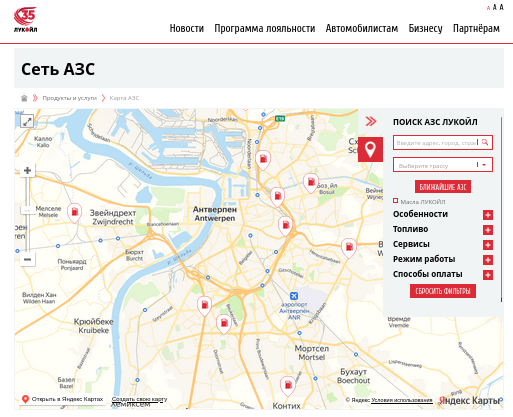Image resolution: width=513 pixels, height=417 pixels.
Task: Zoom in the map with plus button
Action: 27,171
